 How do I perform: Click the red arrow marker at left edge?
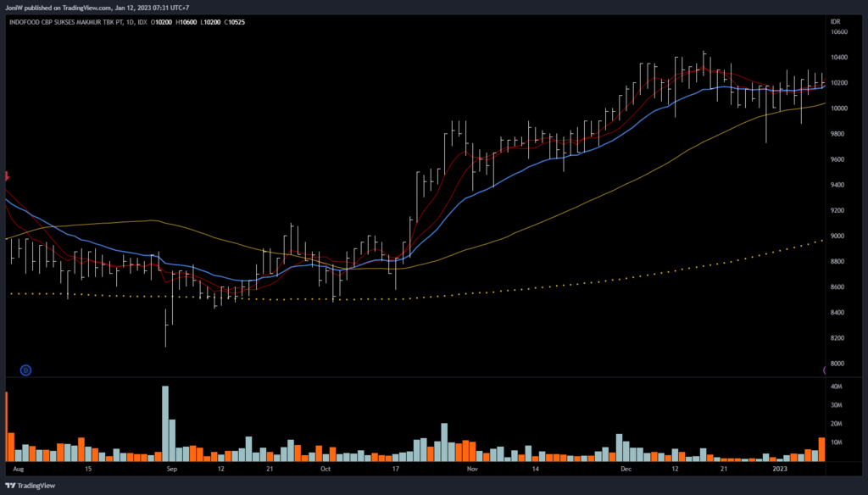7,176
